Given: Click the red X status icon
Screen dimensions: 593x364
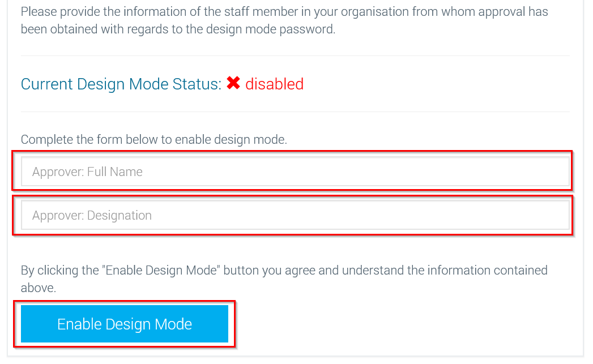Looking at the screenshot, I should coord(233,83).
